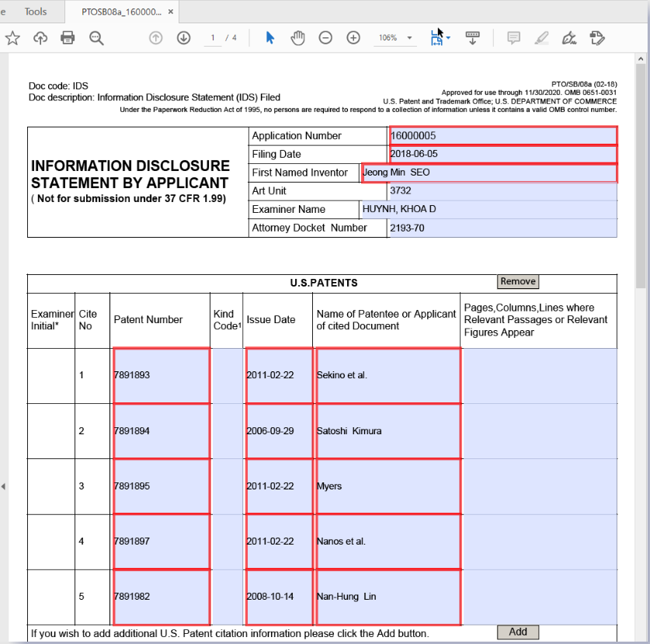
Task: Click the Add button for patent citations
Action: [x=517, y=632]
